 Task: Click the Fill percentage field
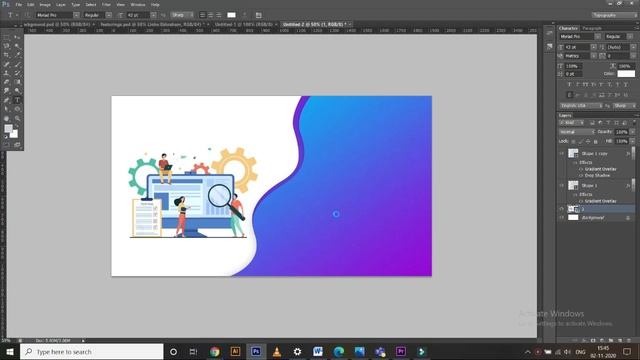622,141
